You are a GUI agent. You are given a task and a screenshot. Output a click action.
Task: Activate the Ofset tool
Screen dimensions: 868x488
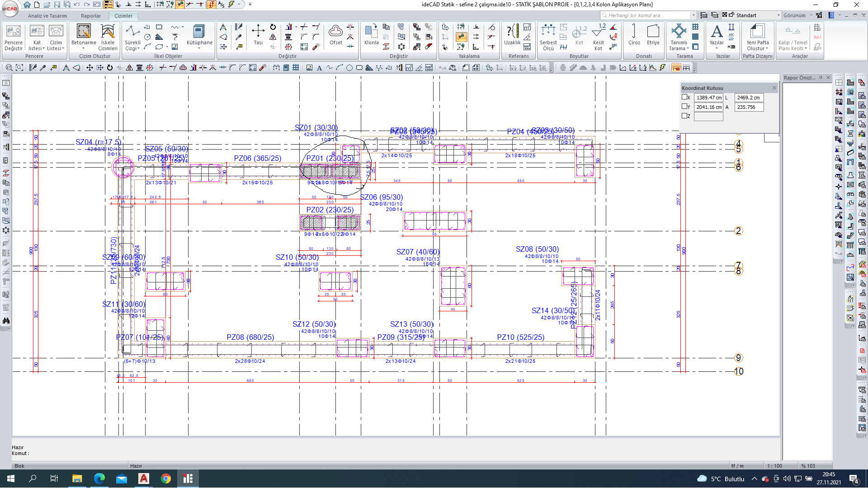pyautogui.click(x=335, y=35)
